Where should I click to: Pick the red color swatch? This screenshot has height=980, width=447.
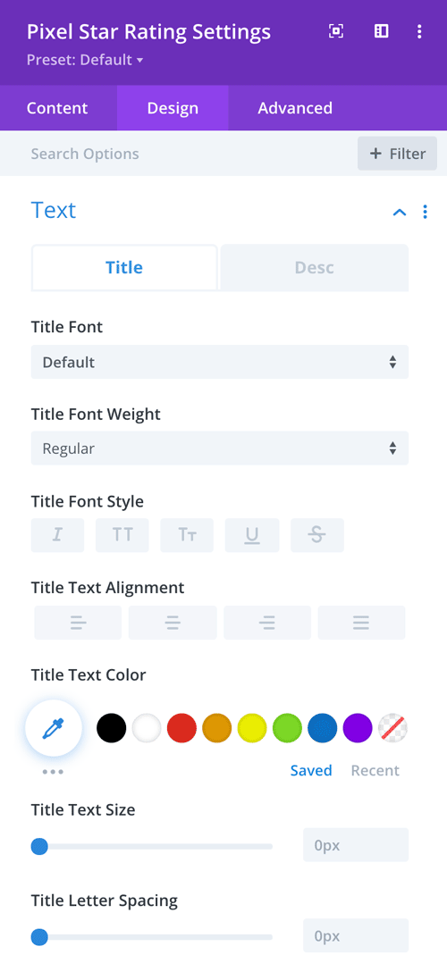181,728
